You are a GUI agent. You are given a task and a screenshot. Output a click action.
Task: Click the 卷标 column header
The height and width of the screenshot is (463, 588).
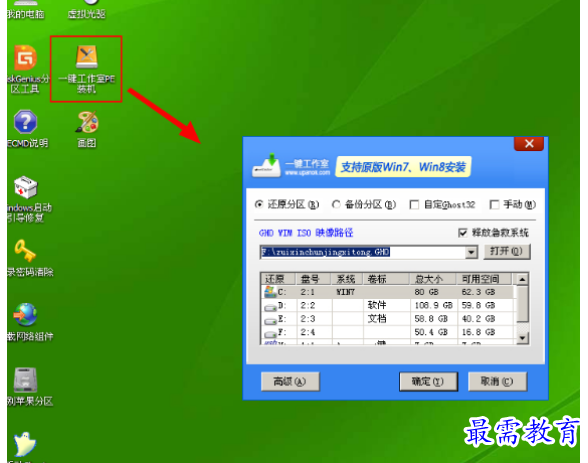(386, 279)
